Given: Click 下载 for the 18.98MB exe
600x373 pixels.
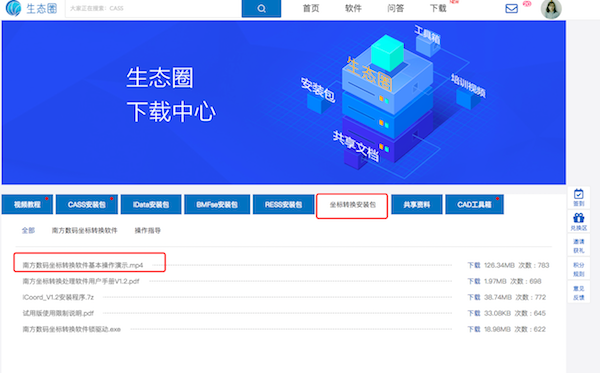Looking at the screenshot, I should point(474,329).
